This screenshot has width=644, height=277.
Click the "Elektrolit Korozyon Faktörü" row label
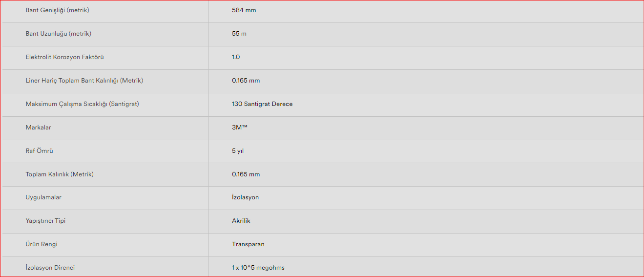(64, 57)
